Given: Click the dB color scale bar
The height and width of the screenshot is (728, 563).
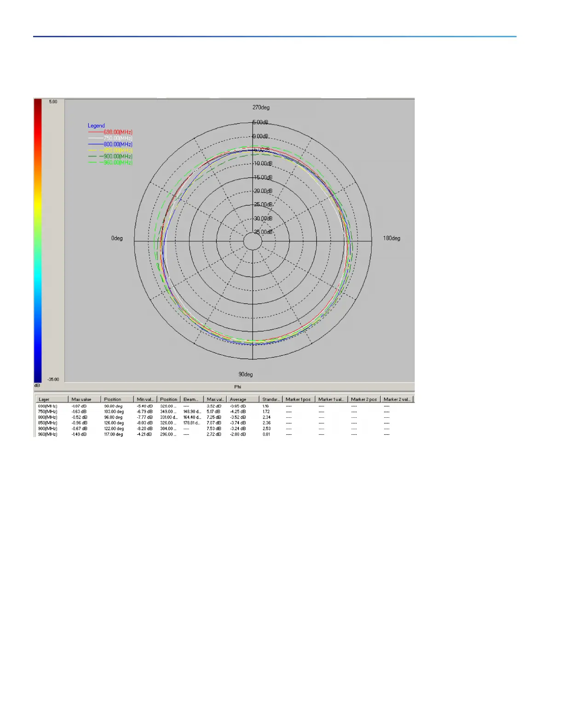Looking at the screenshot, I should pos(38,241).
